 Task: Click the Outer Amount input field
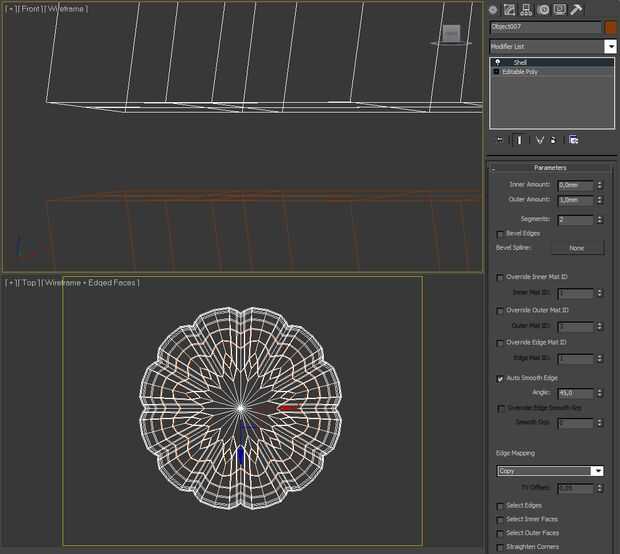tap(575, 200)
